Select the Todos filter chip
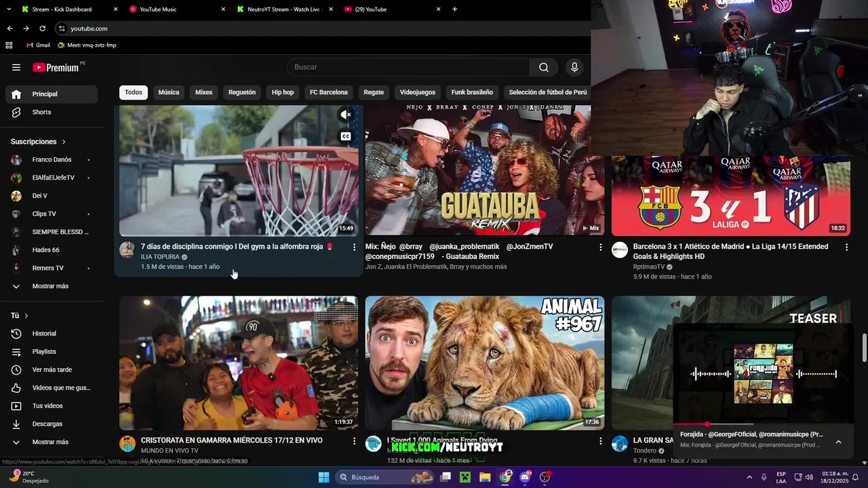The height and width of the screenshot is (488, 868). tap(134, 92)
